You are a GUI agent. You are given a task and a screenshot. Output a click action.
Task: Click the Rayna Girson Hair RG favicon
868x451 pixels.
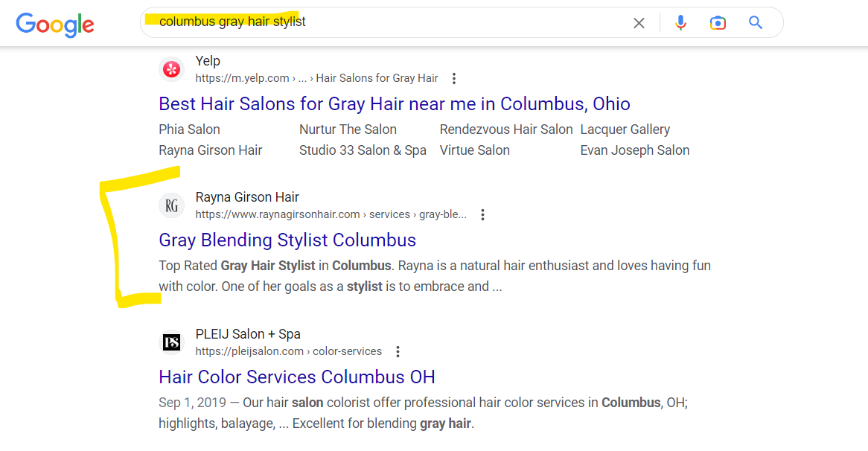[x=172, y=205]
